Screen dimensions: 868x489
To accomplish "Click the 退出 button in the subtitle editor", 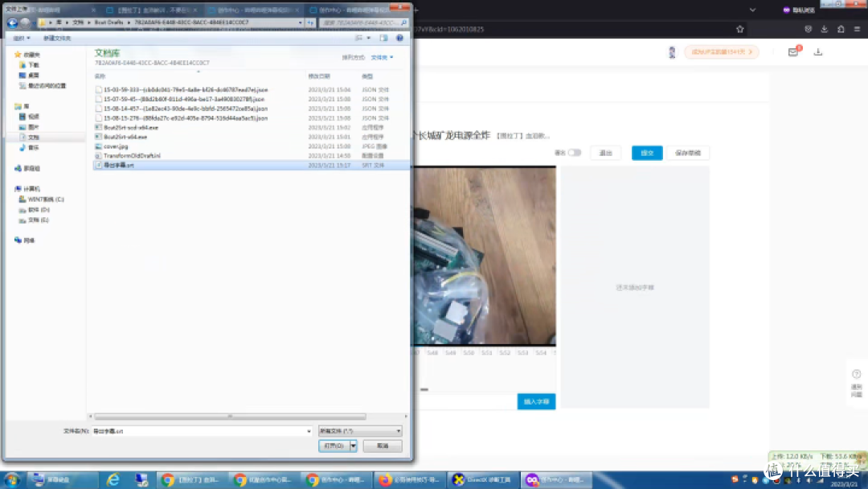I will click(x=606, y=153).
